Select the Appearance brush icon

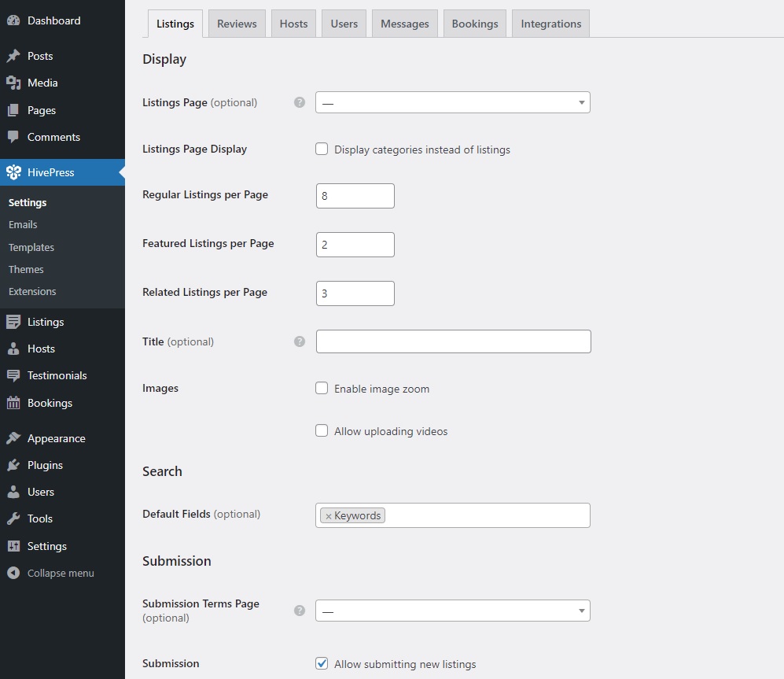tap(15, 437)
